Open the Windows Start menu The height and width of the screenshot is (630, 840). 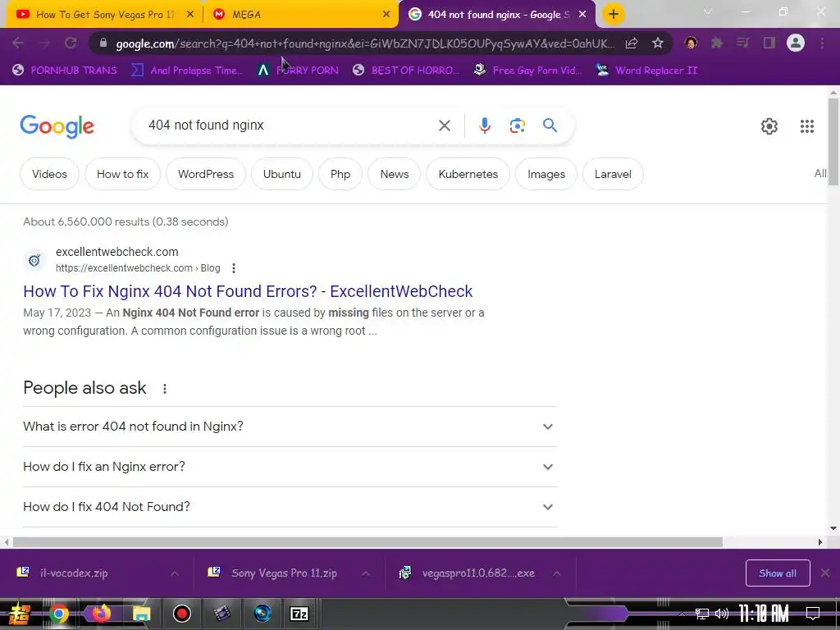click(19, 614)
